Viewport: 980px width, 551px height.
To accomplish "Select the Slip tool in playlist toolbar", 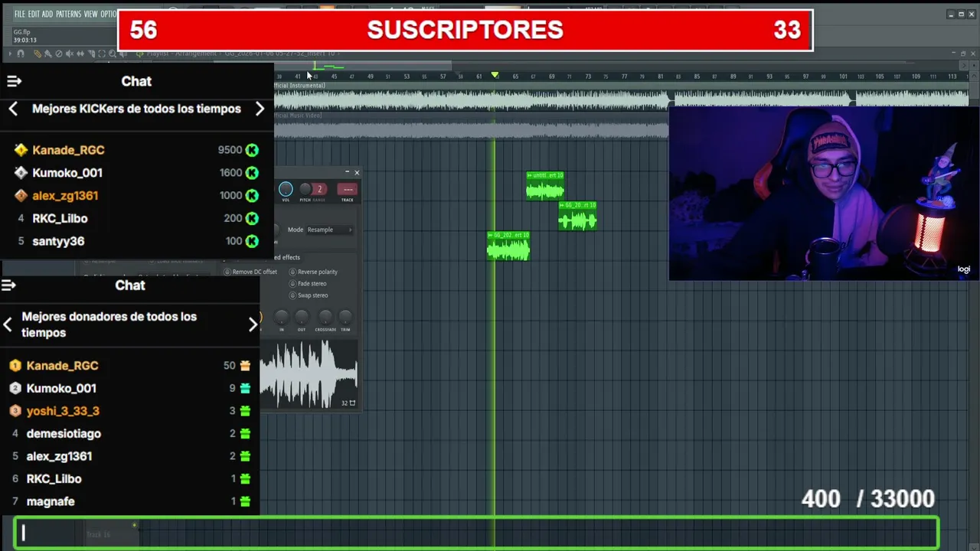I will point(80,54).
